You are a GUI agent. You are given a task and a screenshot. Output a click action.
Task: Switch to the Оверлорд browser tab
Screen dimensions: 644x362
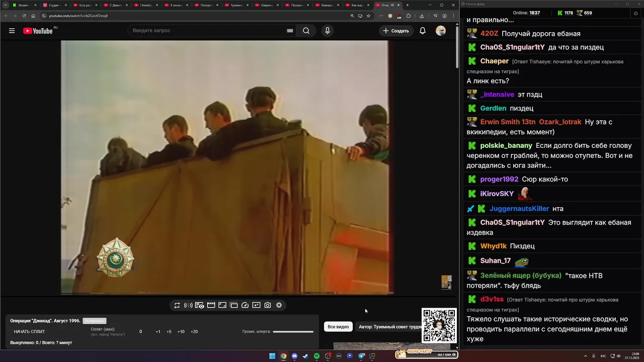267,5
